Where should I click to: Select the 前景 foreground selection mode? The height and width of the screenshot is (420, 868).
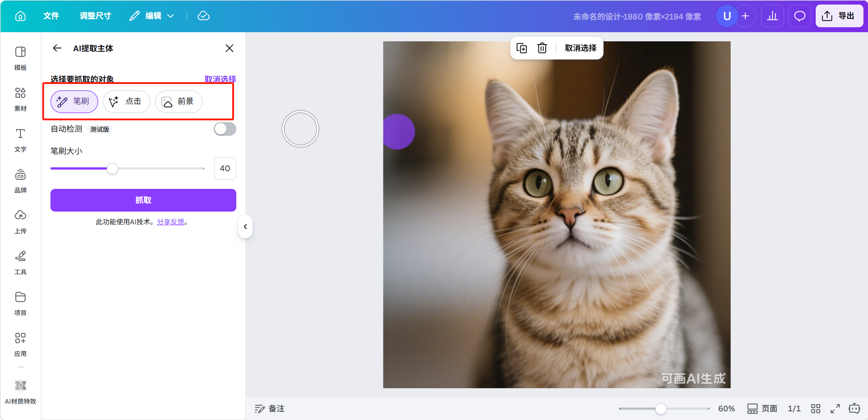(x=179, y=101)
